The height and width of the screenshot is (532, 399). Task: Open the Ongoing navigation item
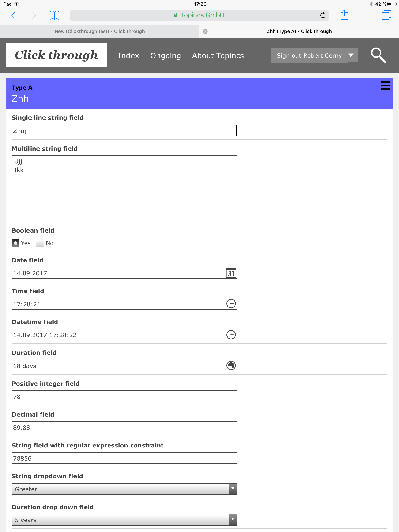point(165,55)
